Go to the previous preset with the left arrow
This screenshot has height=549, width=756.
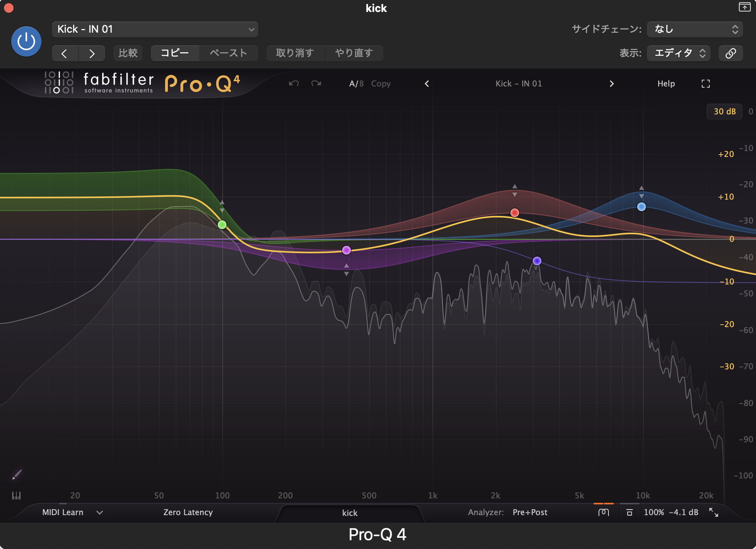65,53
